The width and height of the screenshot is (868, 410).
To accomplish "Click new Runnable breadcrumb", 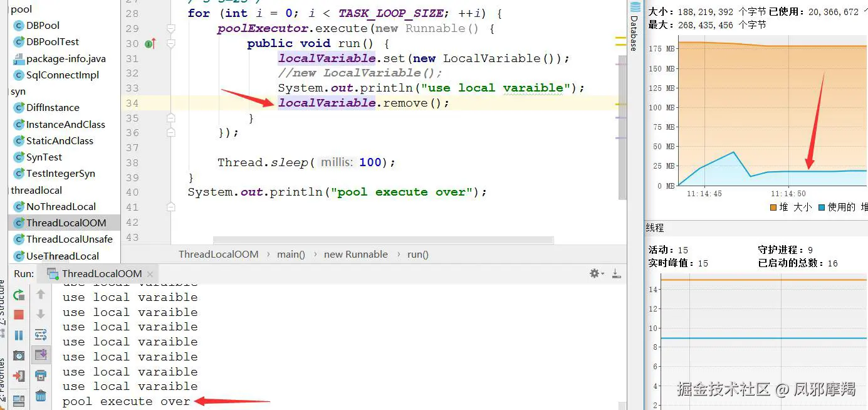I will 356,255.
